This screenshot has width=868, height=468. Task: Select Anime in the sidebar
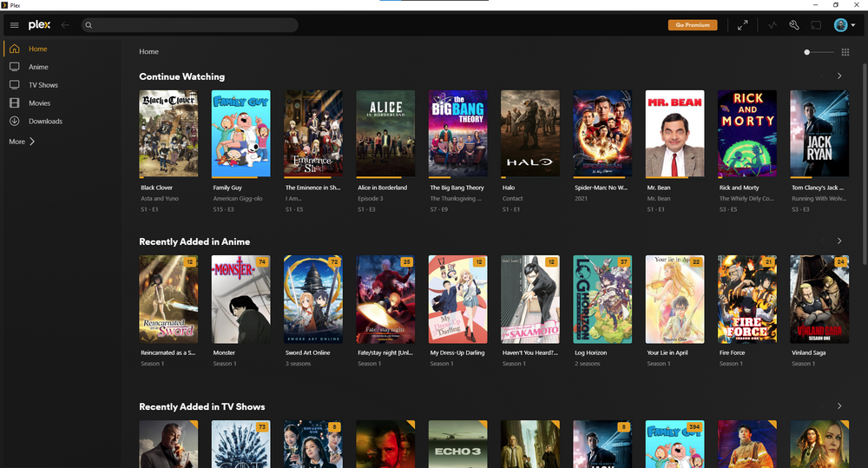coord(38,67)
